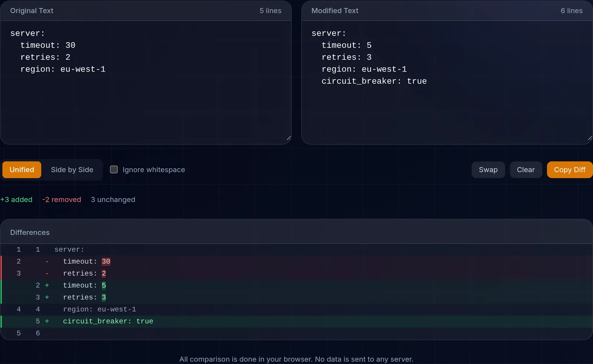
Task: Click 'region: eu-west-1' in Modified Text
Action: click(364, 69)
